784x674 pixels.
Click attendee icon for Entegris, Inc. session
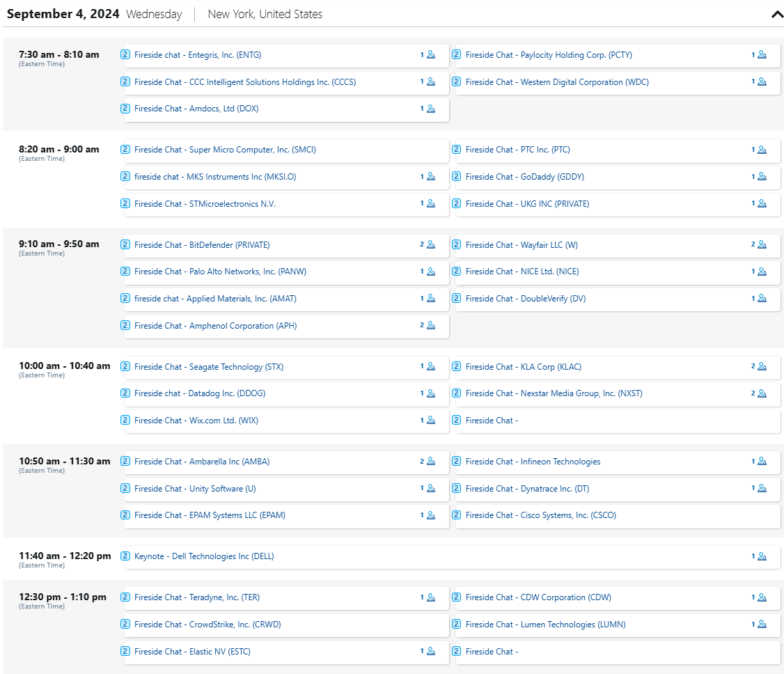click(431, 54)
